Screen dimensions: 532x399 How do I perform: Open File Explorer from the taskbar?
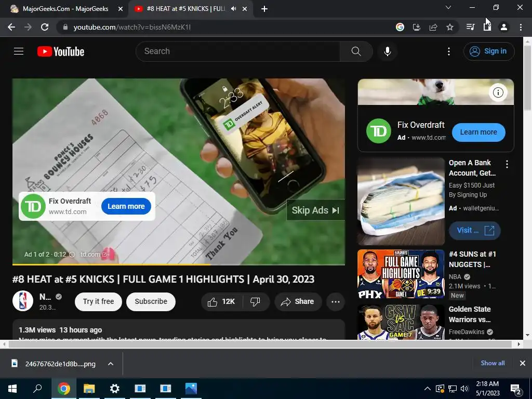89,389
